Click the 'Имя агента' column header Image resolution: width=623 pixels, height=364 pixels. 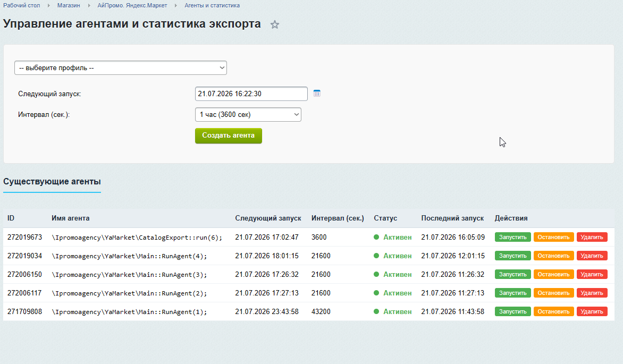[x=70, y=218]
